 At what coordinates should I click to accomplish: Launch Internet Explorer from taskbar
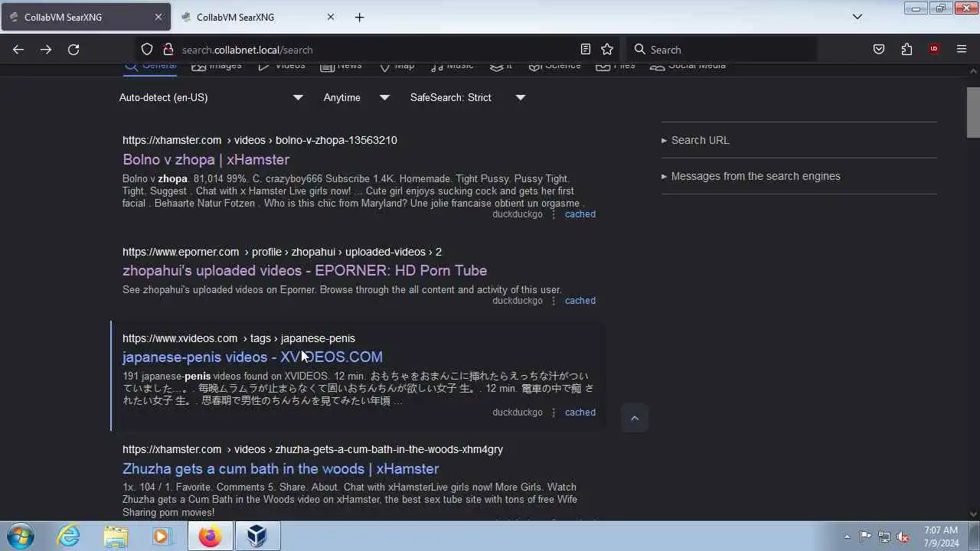(69, 536)
